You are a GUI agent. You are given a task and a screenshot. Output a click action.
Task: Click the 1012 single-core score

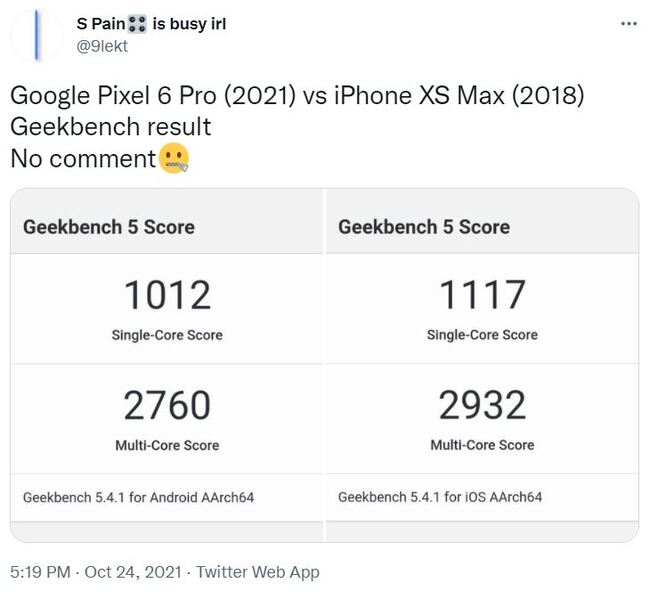click(x=167, y=296)
